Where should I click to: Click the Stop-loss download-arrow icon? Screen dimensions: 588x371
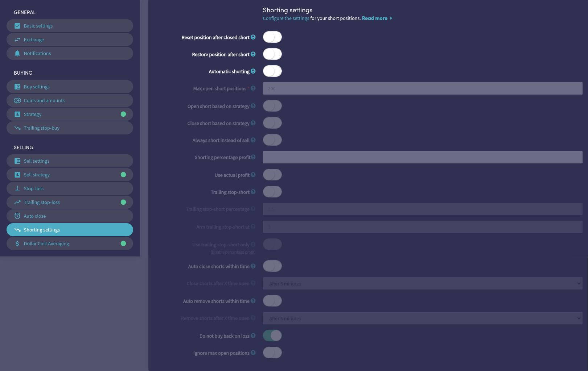point(17,189)
